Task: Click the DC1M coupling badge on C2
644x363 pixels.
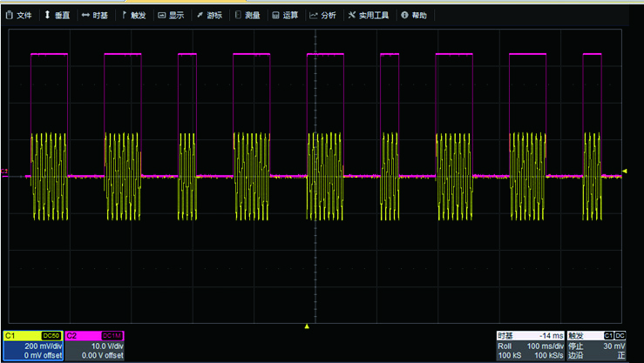Action: tap(112, 335)
